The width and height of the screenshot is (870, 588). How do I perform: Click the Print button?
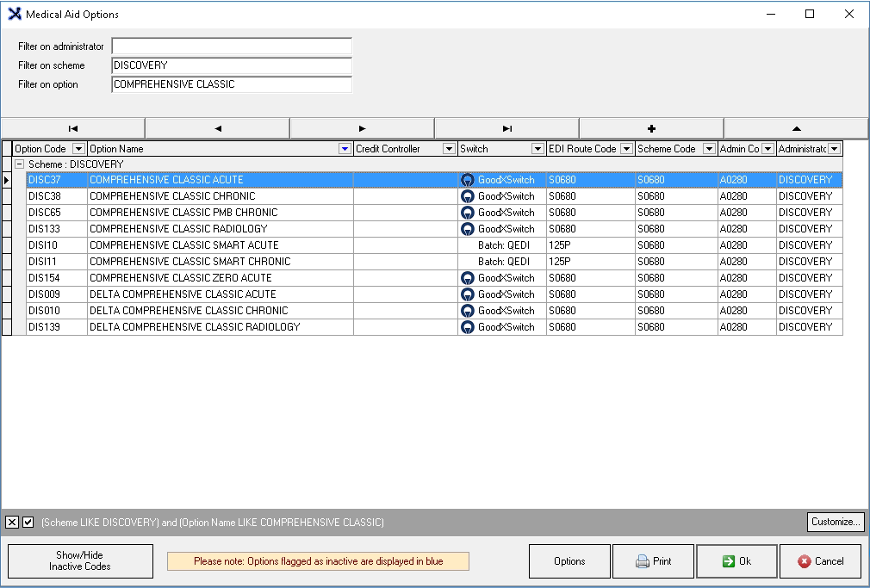(x=653, y=561)
